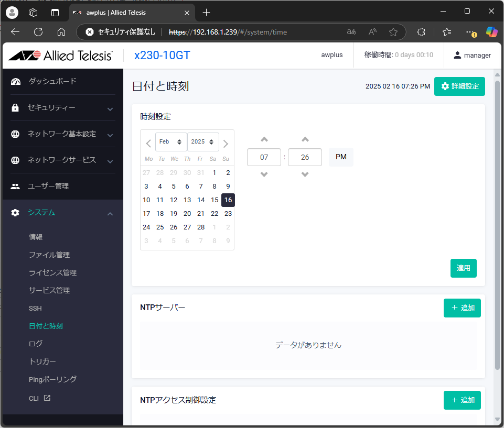
Task: Increase the hour with up arrow
Action: pos(264,139)
